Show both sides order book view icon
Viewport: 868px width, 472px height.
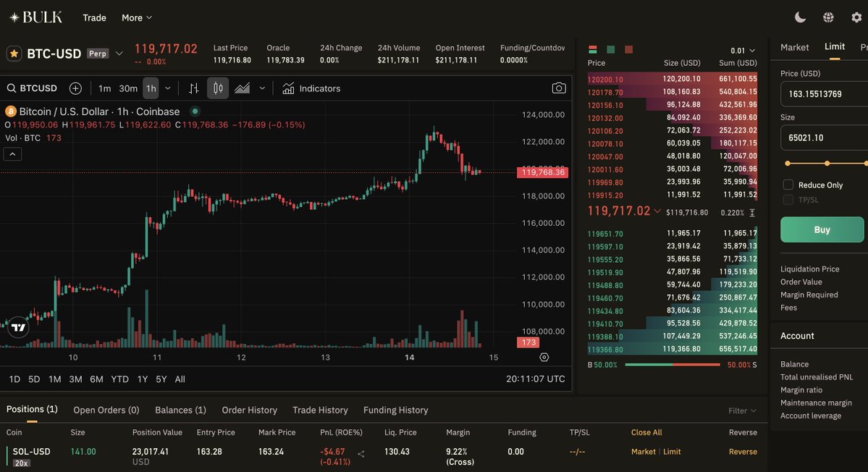click(593, 50)
